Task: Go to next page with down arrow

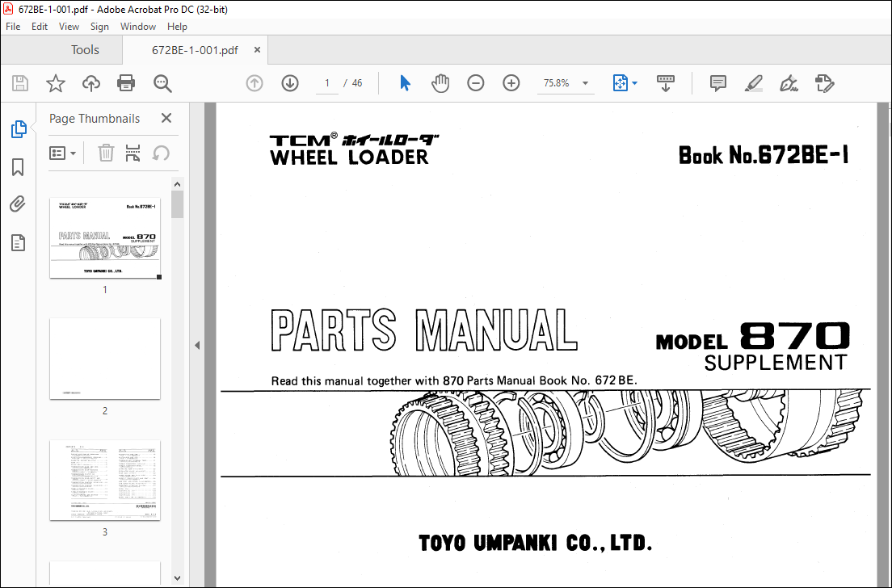Action: 290,83
